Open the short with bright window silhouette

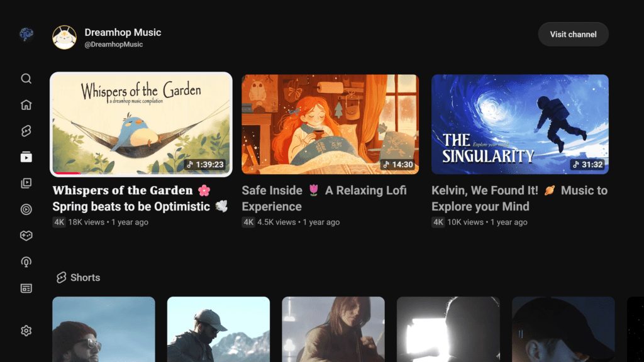click(448, 329)
